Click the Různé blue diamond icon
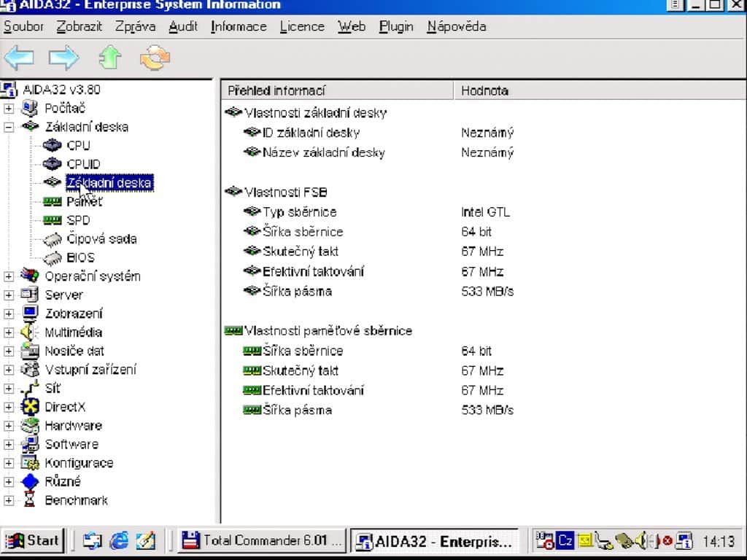 (29, 481)
